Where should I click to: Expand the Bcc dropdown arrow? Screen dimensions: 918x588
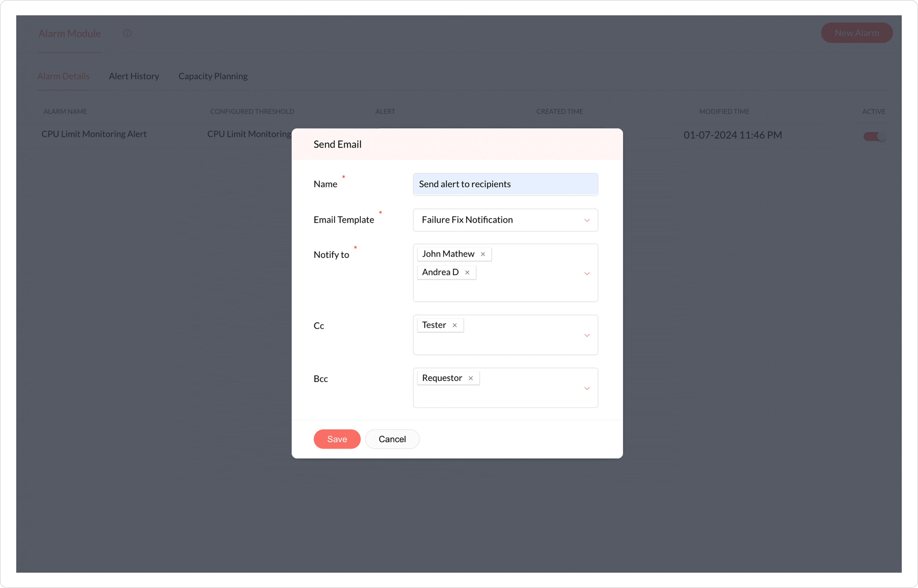click(587, 388)
